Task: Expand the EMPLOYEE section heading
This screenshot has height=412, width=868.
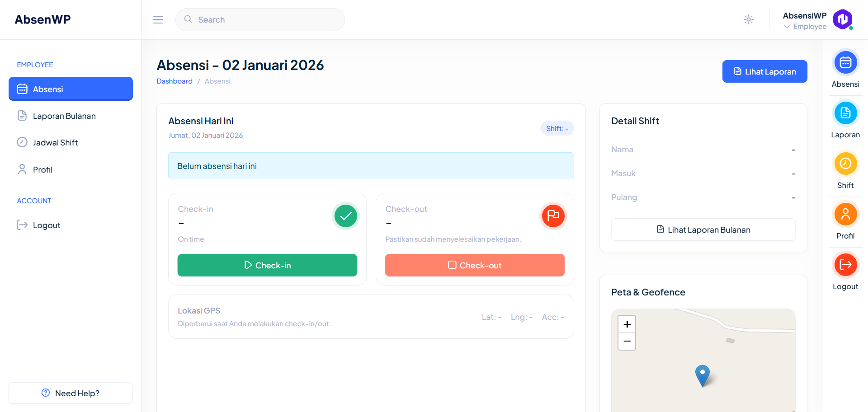Action: pyautogui.click(x=35, y=65)
